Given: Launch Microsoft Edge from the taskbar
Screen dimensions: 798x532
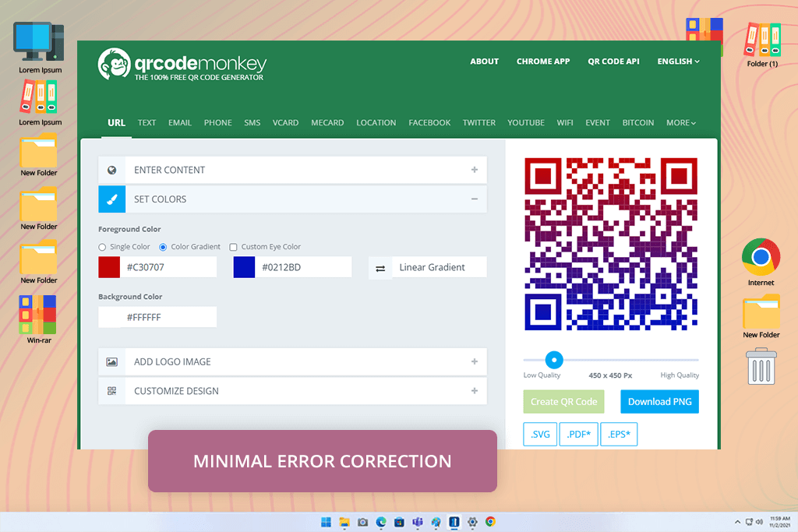Looking at the screenshot, I should tap(381, 522).
